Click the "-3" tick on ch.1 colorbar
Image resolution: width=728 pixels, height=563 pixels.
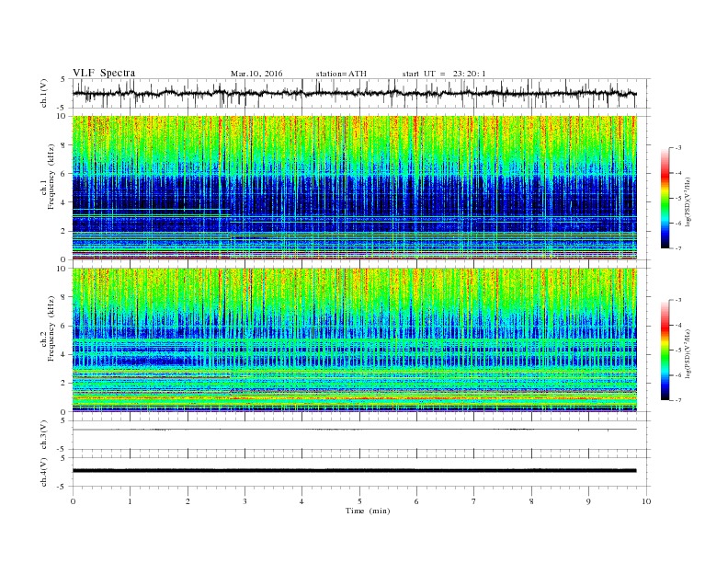point(677,148)
